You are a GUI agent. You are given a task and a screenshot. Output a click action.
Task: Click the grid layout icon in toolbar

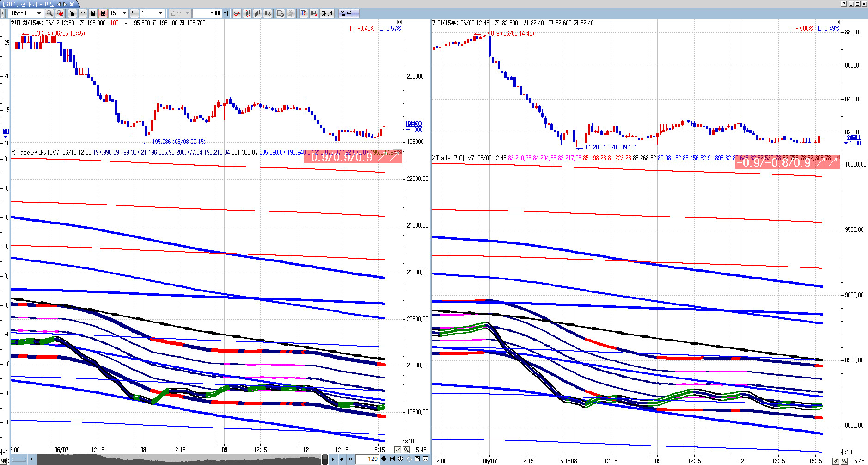pyautogui.click(x=314, y=13)
